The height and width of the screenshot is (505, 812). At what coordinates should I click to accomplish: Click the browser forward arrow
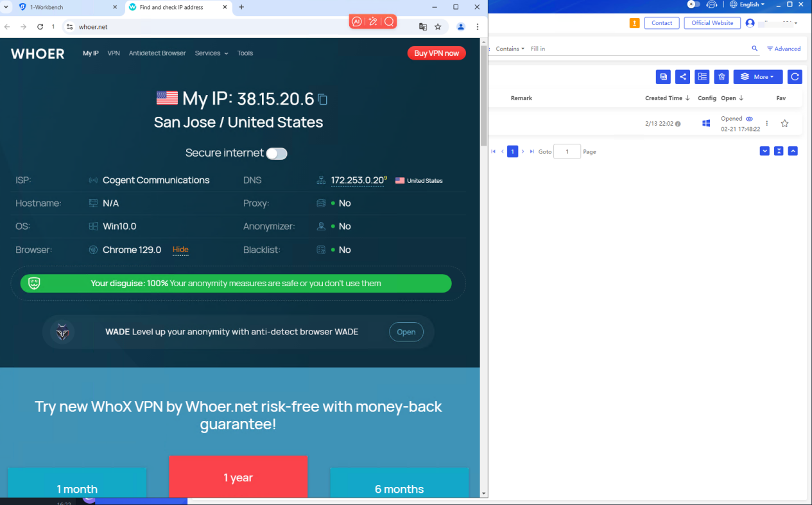click(x=23, y=27)
